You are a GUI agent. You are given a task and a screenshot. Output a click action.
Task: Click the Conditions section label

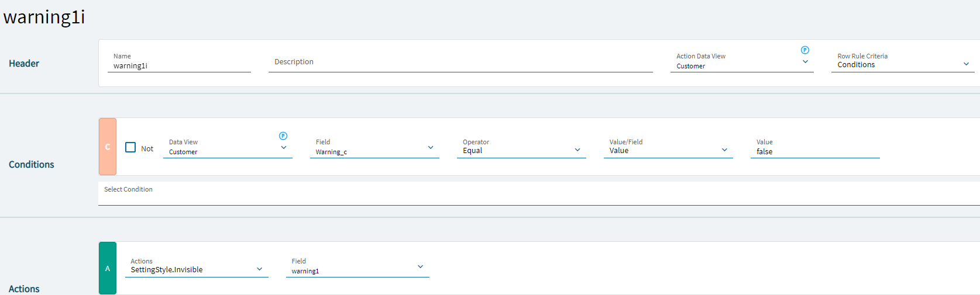32,165
